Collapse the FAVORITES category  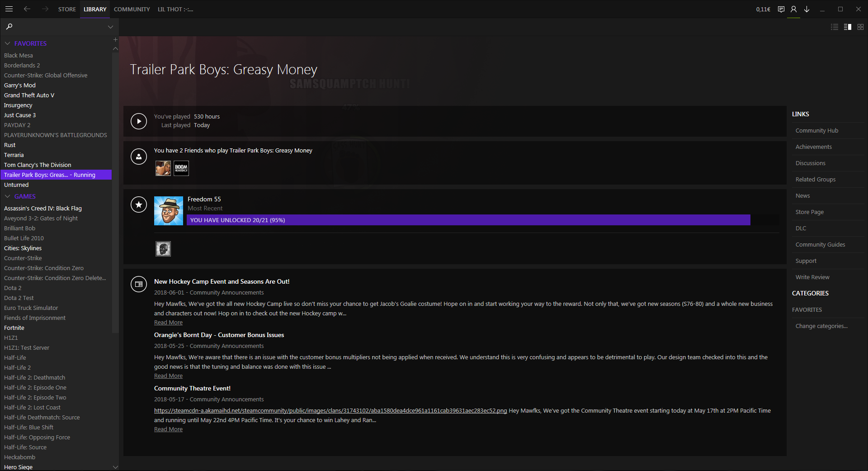click(x=8, y=43)
